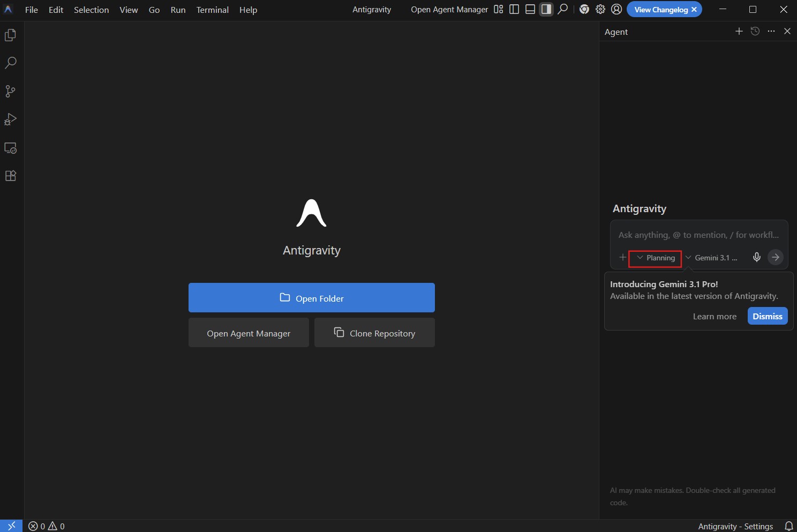
Task: Open the Terminal menu
Action: (x=212, y=10)
